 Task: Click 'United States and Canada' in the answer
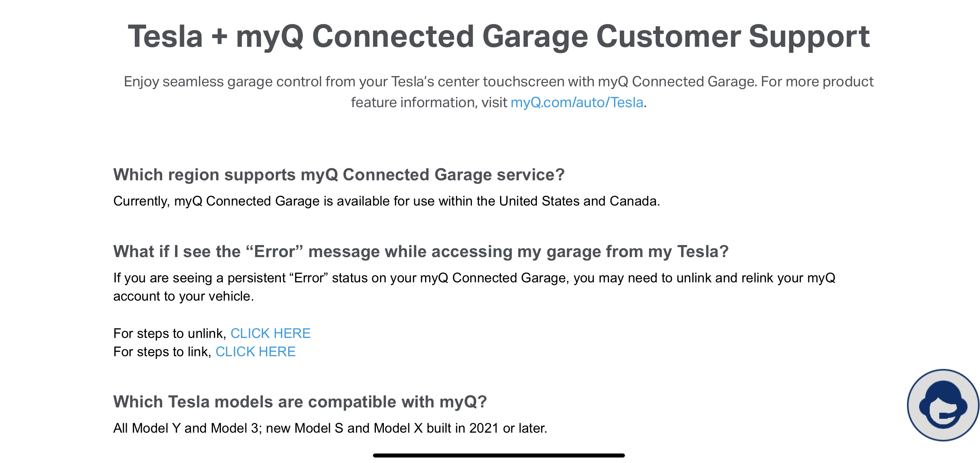(578, 201)
